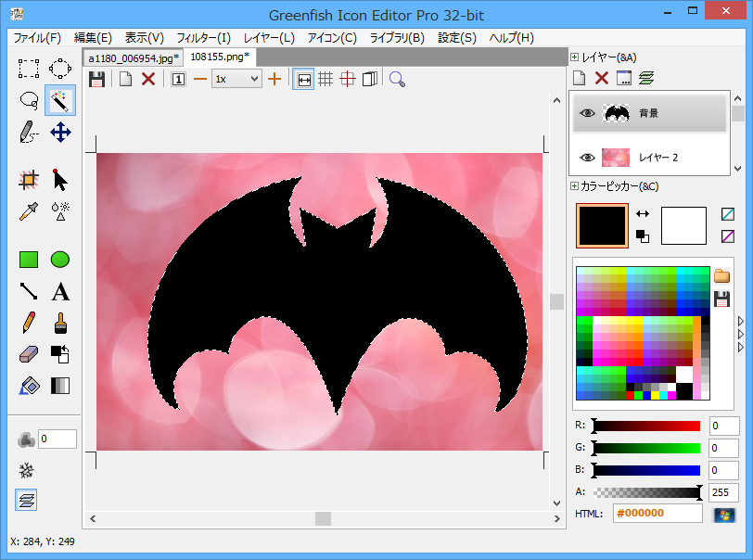Click the black foreground color swatch
This screenshot has height=560, width=753.
(601, 226)
